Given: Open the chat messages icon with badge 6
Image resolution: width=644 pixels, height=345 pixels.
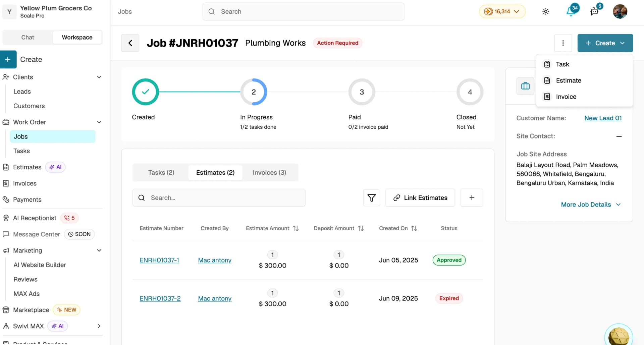Looking at the screenshot, I should tap(594, 11).
